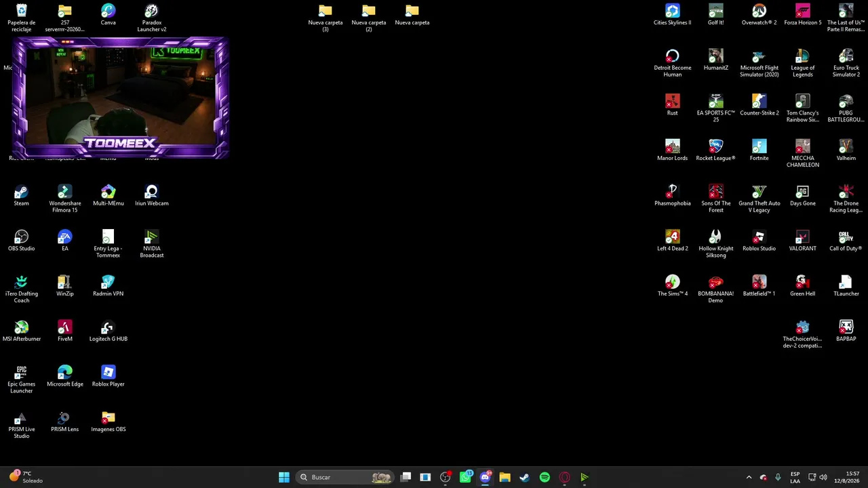This screenshot has height=488, width=868.
Task: Select the Imagenes OBS folder
Action: coord(108,422)
